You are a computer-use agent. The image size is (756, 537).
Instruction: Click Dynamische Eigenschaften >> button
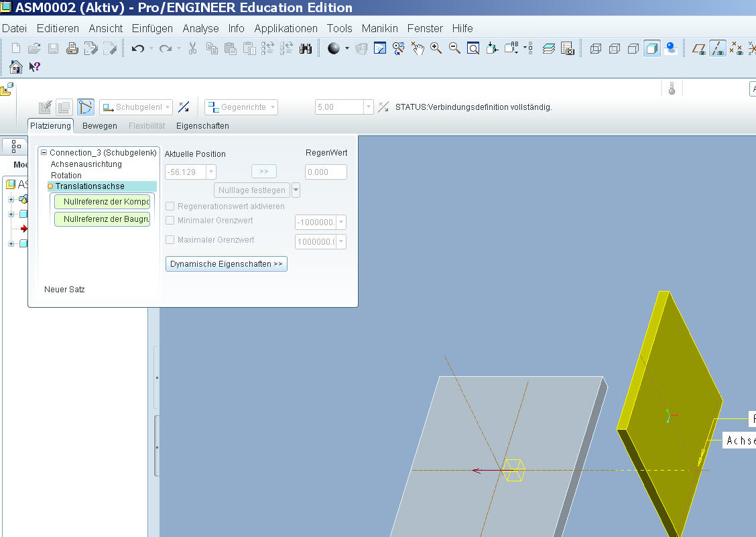(x=227, y=264)
